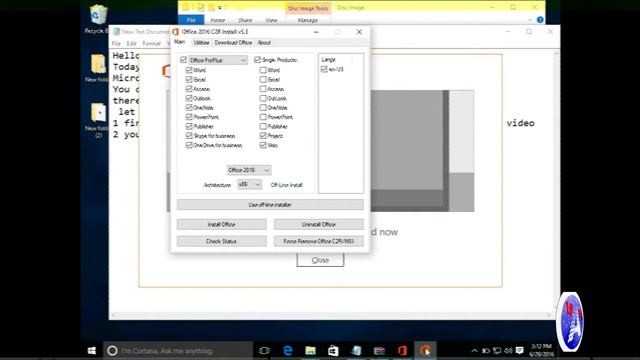
Task: Select the New folder (2) desktop icon
Action: (98, 120)
